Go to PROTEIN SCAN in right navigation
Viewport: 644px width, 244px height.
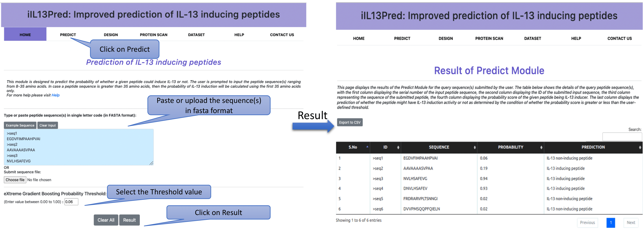point(489,38)
